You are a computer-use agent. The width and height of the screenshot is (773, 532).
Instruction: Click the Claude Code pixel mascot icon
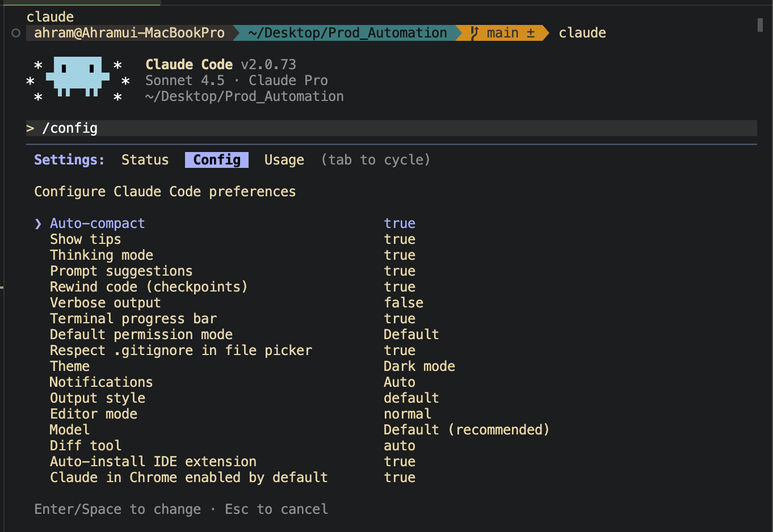pos(77,77)
